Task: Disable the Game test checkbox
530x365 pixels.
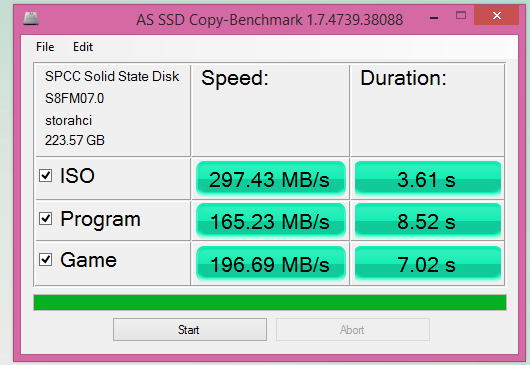Action: click(45, 260)
